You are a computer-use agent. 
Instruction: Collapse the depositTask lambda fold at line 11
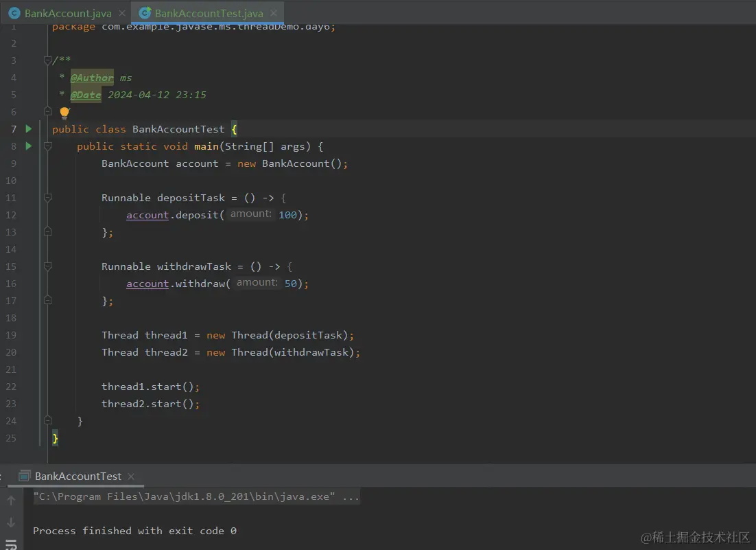[x=47, y=197]
